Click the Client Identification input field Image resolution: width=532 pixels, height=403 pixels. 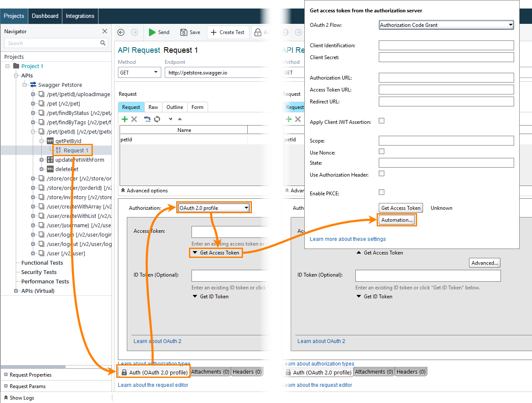(x=446, y=46)
